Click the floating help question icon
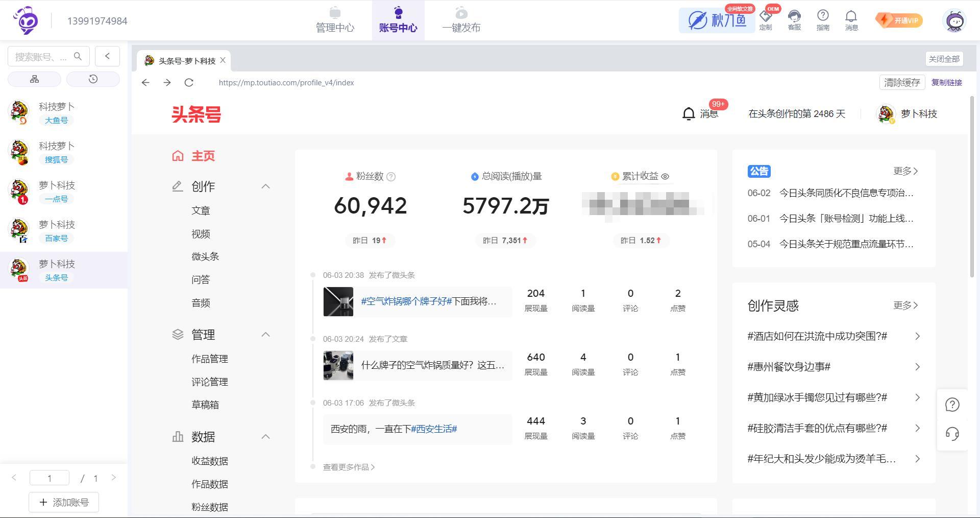The width and height of the screenshot is (980, 518). (x=952, y=405)
